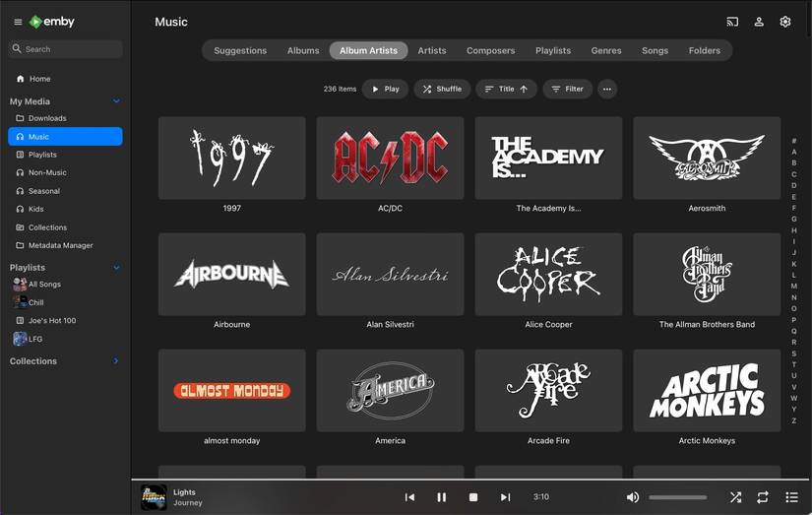The height and width of the screenshot is (515, 812).
Task: Select the Album Artists tab
Action: (369, 51)
